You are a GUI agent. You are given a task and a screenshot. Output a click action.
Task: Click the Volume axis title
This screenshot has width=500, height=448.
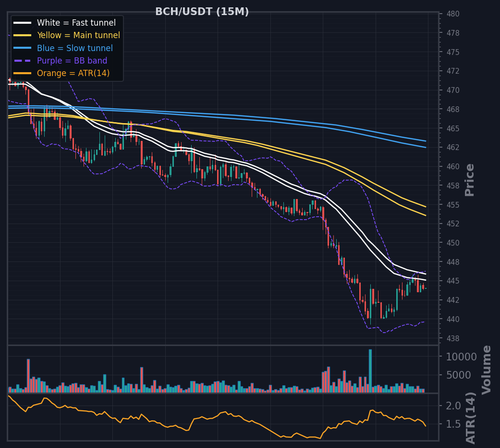pyautogui.click(x=486, y=370)
